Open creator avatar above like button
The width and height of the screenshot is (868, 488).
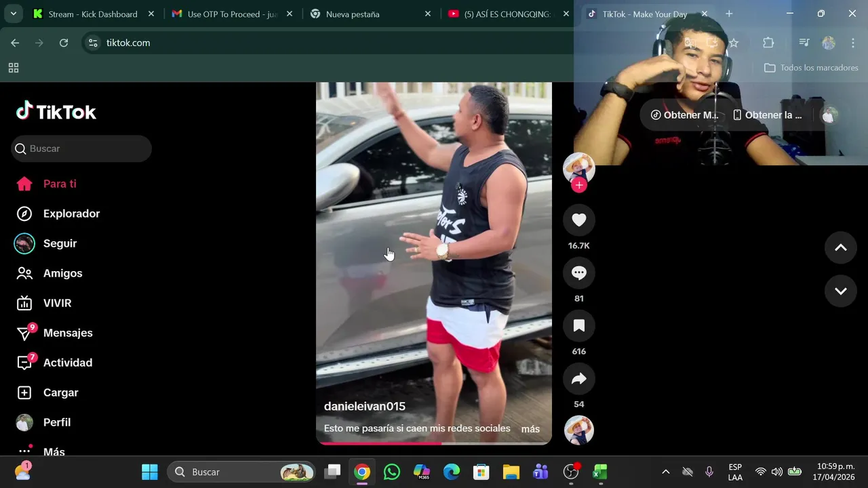(579, 168)
